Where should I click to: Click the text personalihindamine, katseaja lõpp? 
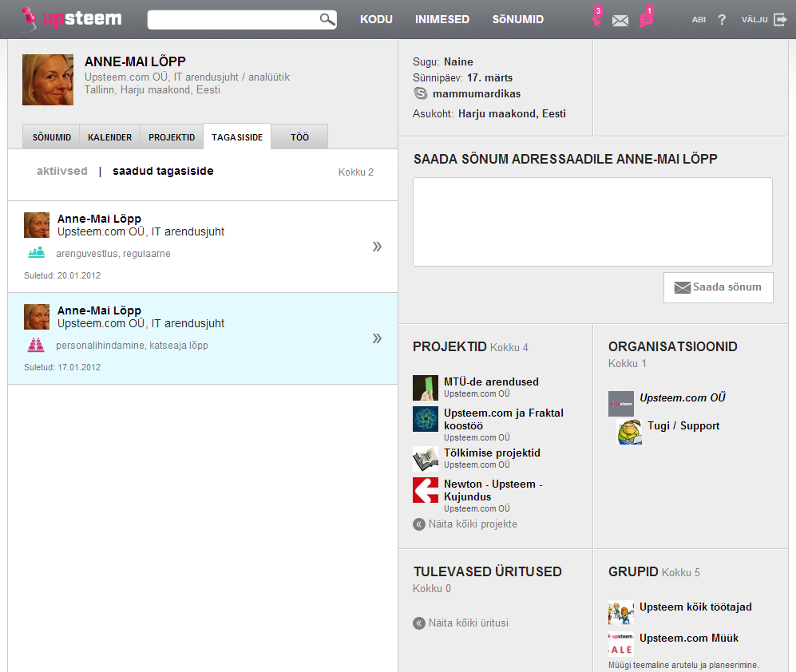(132, 346)
